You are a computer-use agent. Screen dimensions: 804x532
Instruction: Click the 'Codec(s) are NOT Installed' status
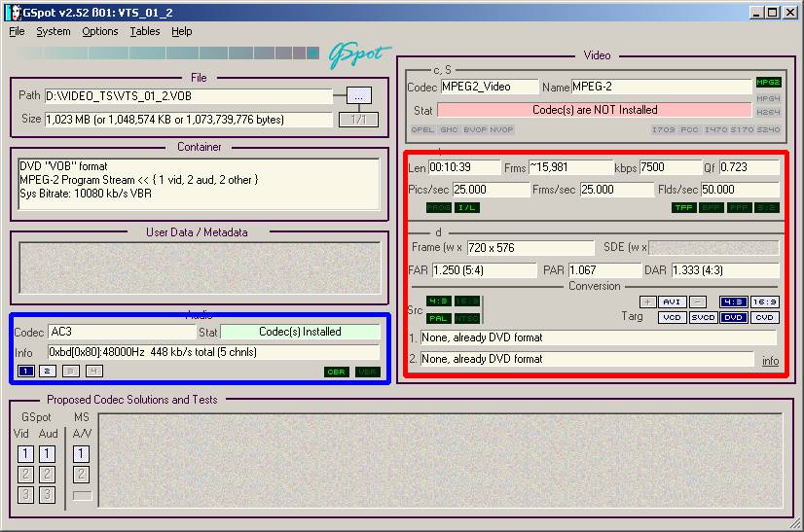[595, 110]
